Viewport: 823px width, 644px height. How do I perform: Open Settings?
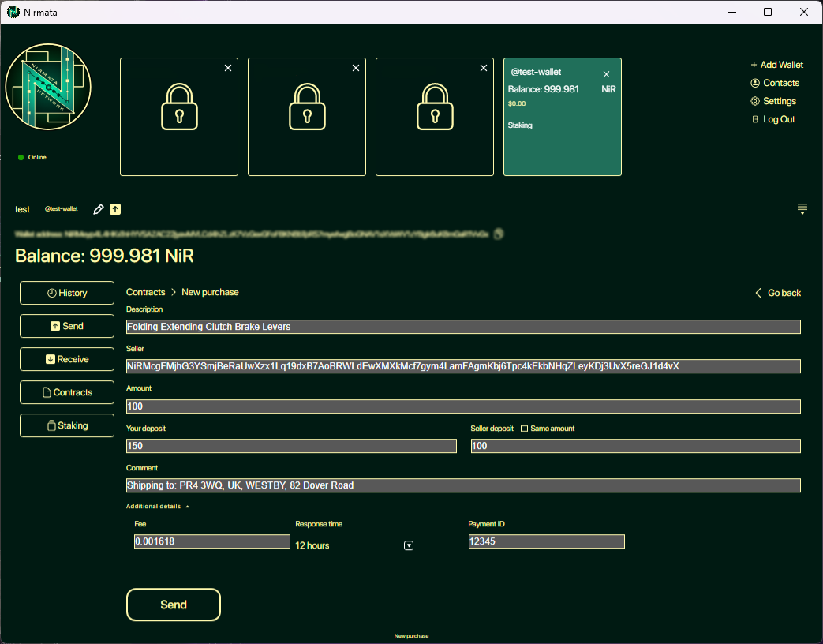(x=773, y=101)
